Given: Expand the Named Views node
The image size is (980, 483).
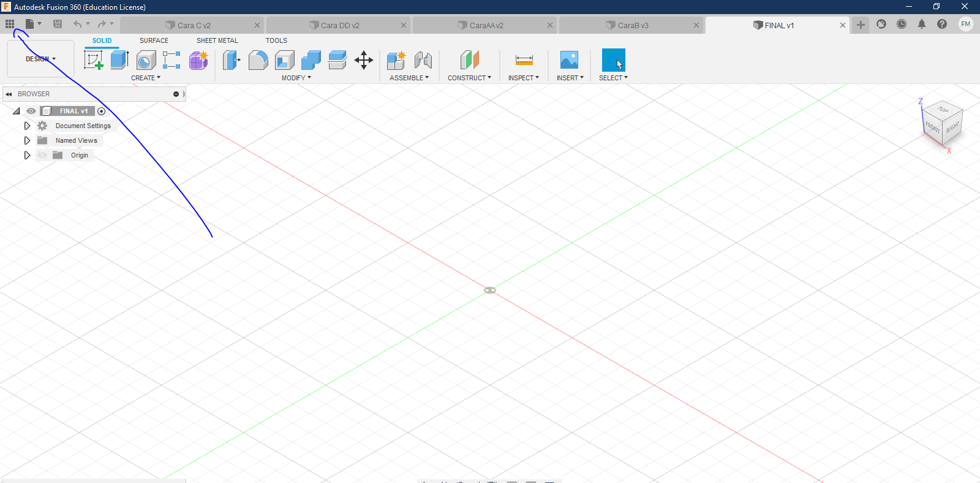Looking at the screenshot, I should pos(27,140).
